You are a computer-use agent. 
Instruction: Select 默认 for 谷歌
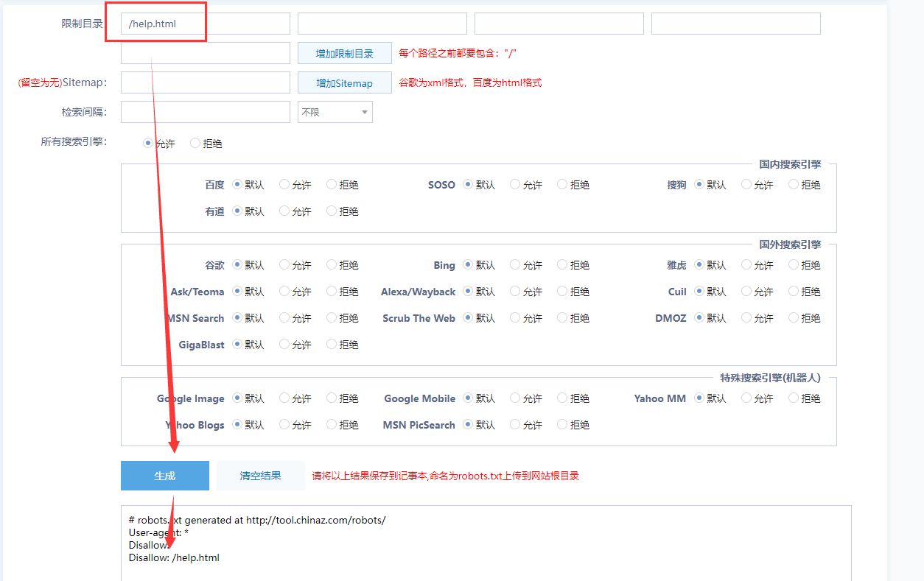pyautogui.click(x=237, y=265)
